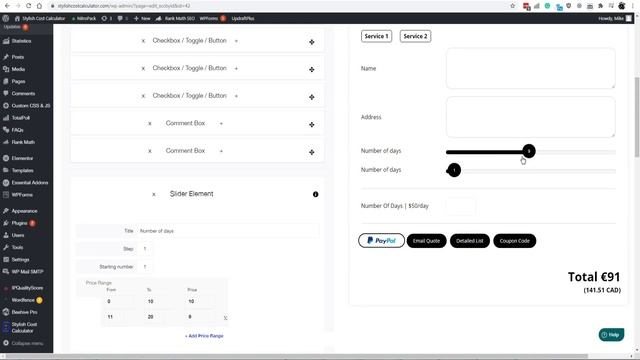Image resolution: width=640 pixels, height=360 pixels.
Task: Grab move handle of second Comment Box
Action: 312,152
